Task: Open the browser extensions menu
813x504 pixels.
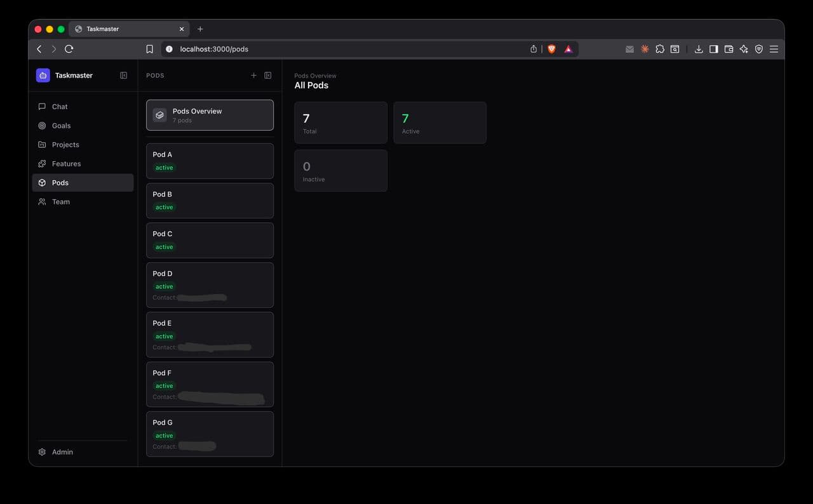Action: 660,49
